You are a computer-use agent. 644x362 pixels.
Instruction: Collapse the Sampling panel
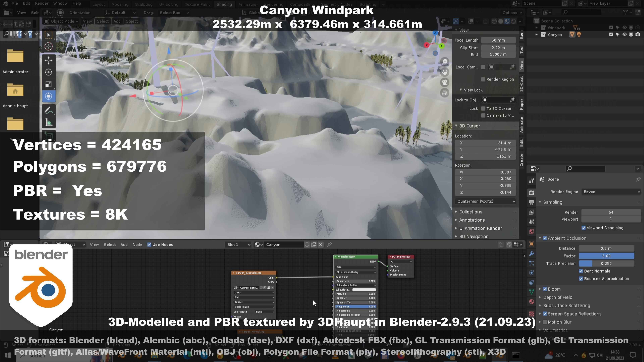coord(552,202)
